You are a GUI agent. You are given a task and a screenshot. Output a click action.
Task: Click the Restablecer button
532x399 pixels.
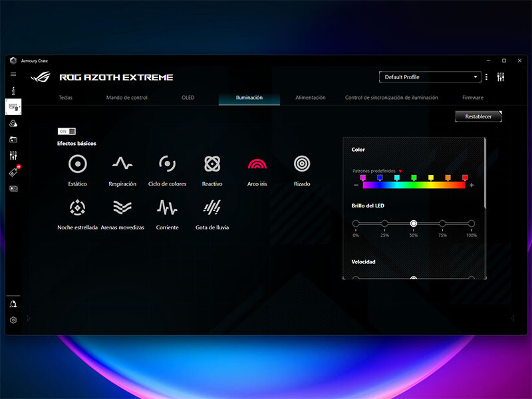[x=478, y=116]
